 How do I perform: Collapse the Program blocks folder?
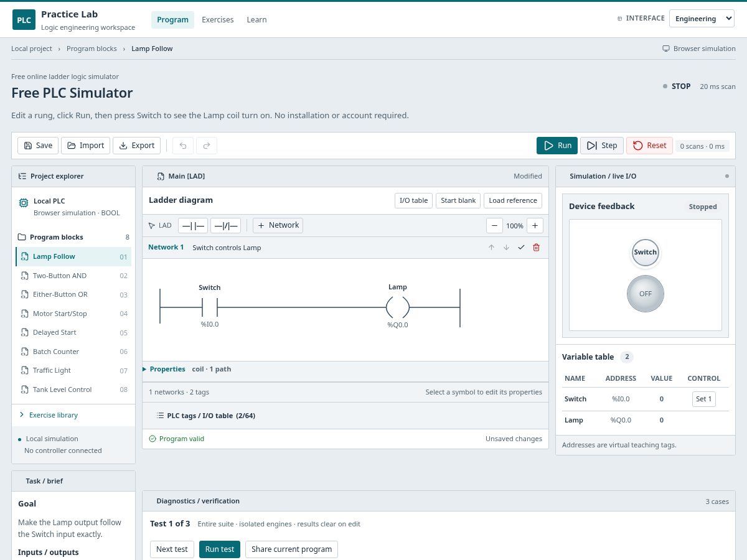pyautogui.click(x=73, y=237)
